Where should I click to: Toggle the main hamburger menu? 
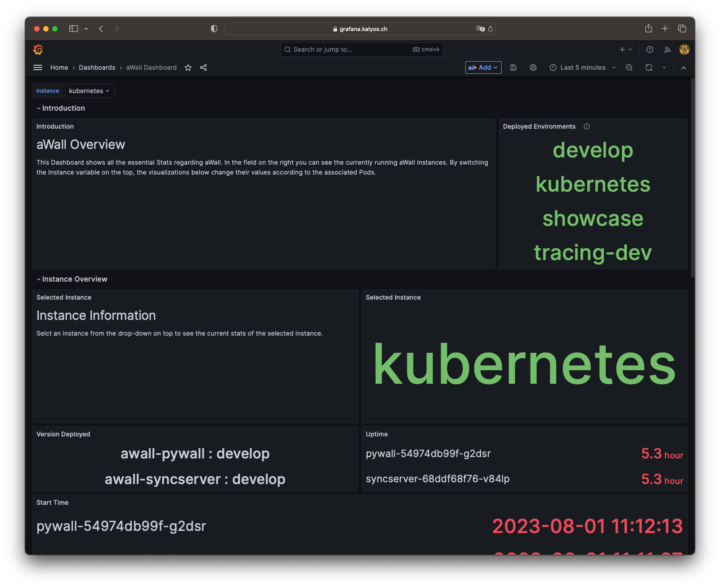(38, 67)
